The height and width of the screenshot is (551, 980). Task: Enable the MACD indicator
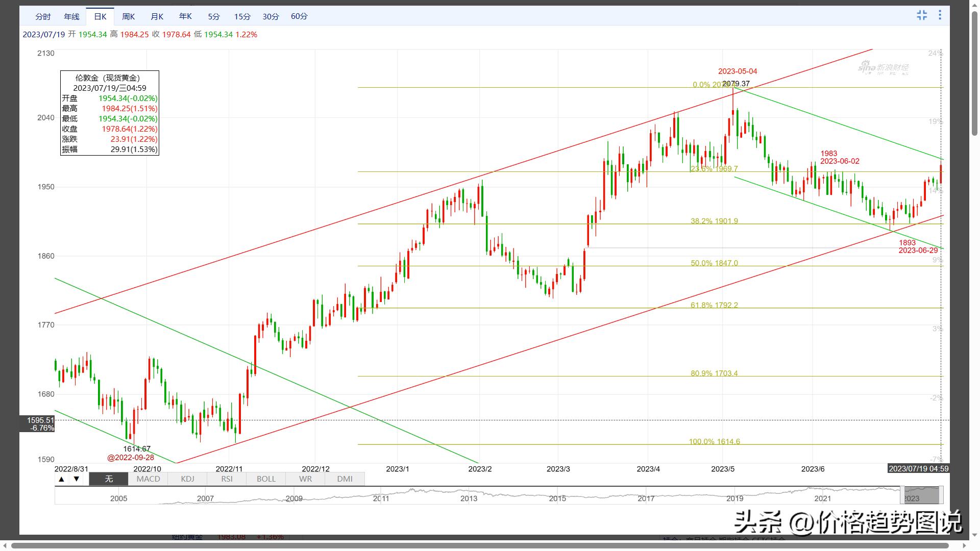(x=148, y=479)
